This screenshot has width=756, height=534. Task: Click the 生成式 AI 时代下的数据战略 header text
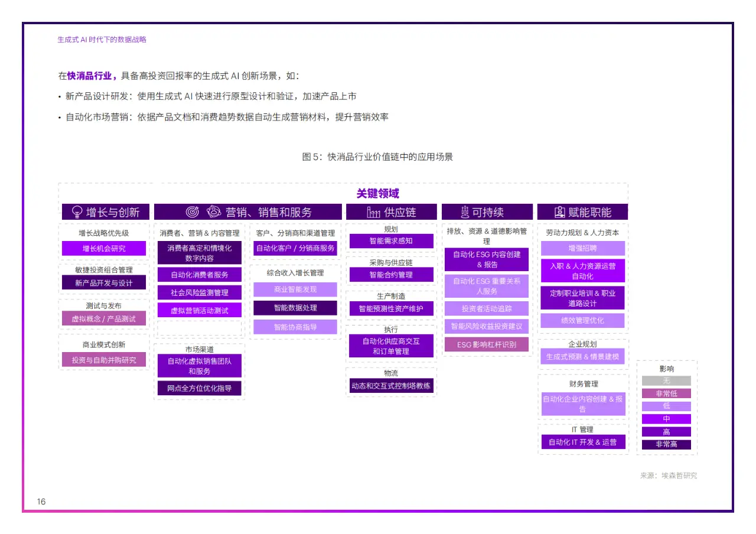click(102, 40)
